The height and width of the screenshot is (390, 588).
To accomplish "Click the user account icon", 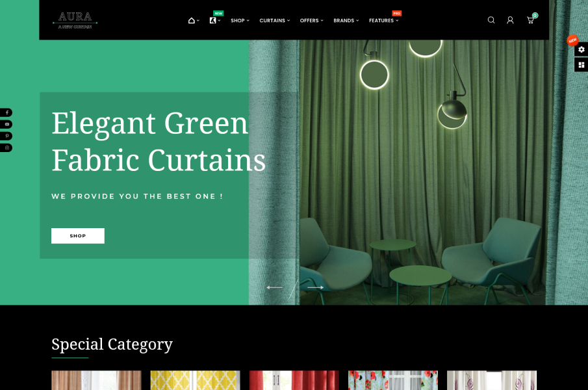I will [x=510, y=20].
